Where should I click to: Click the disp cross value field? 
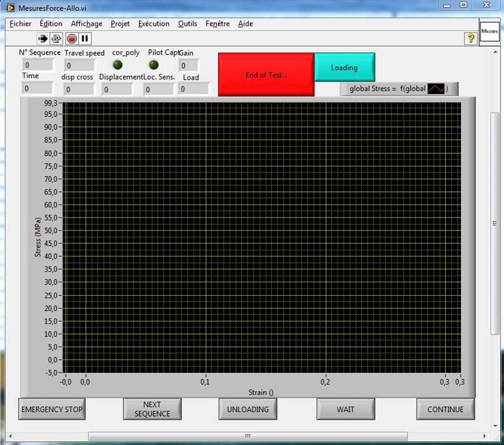pyautogui.click(x=79, y=89)
